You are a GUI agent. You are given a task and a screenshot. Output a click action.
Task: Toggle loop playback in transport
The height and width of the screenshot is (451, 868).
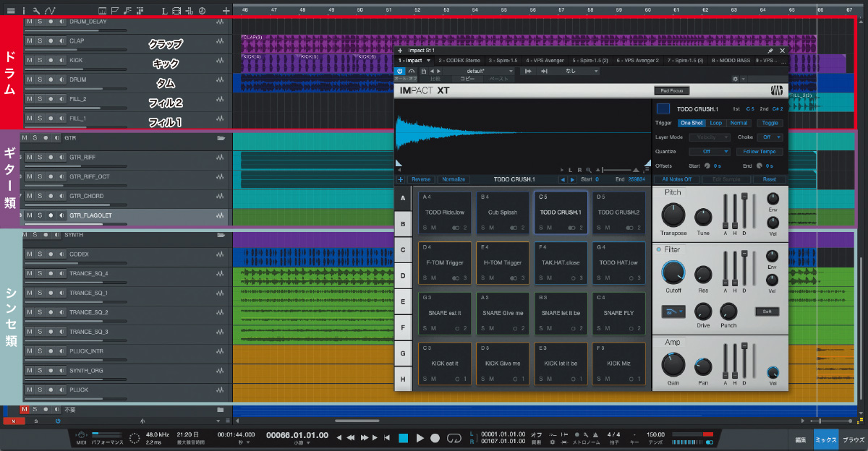454,438
